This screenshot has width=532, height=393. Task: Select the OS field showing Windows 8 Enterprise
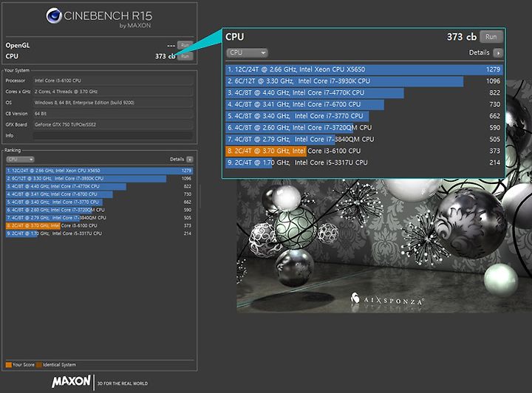click(x=113, y=103)
